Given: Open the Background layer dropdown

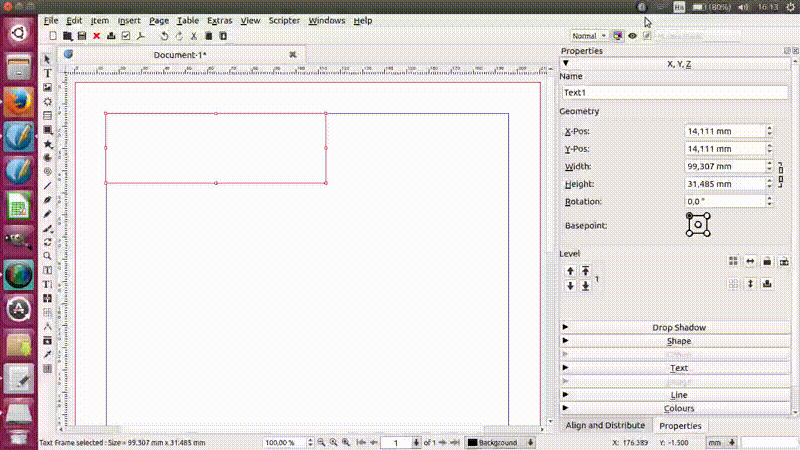Looking at the screenshot, I should point(501,442).
